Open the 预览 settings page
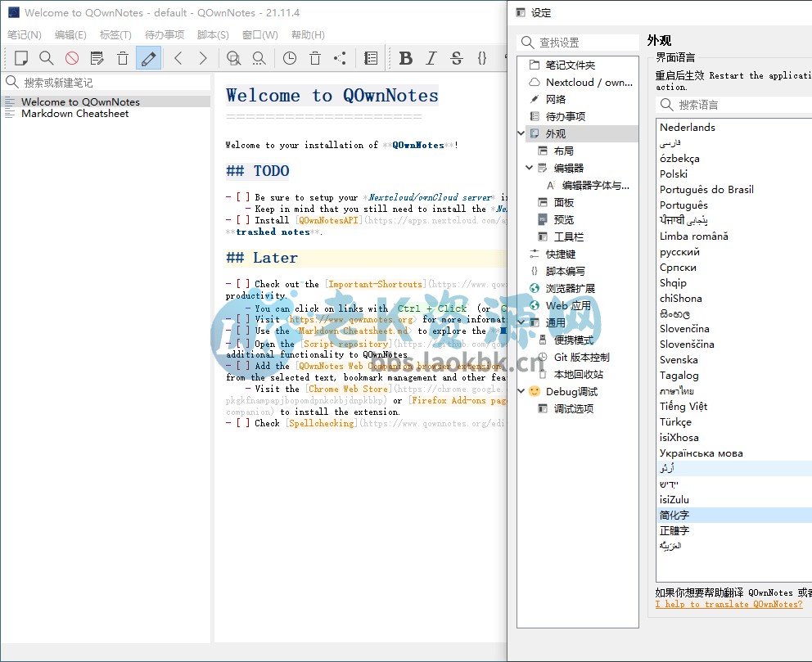 click(x=563, y=219)
